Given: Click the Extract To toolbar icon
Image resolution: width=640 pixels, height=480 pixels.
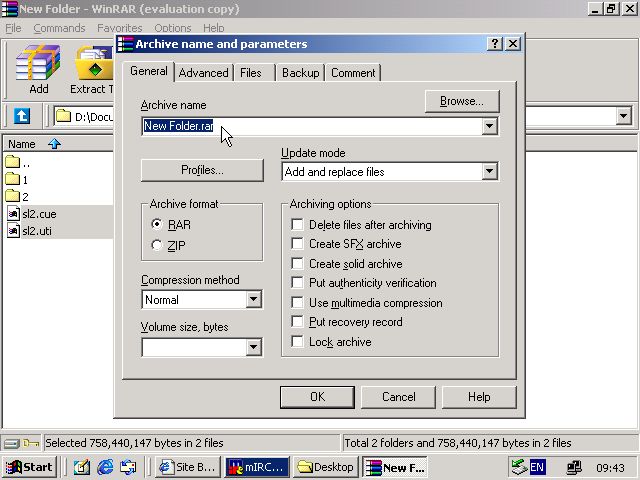Looking at the screenshot, I should [93, 69].
